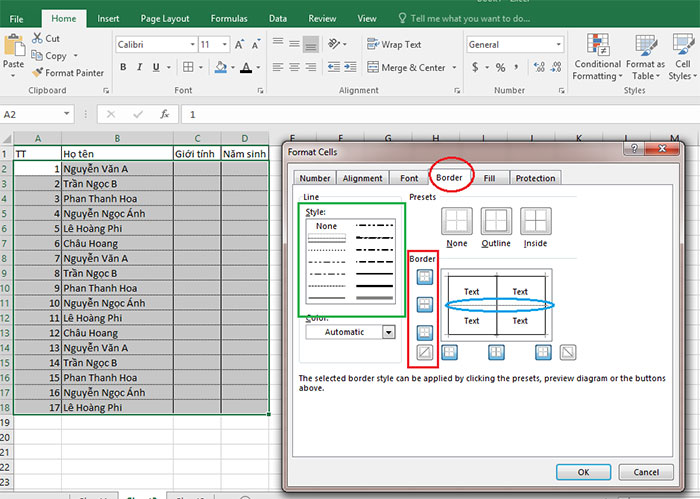Click the Format Painter icon

click(x=38, y=73)
